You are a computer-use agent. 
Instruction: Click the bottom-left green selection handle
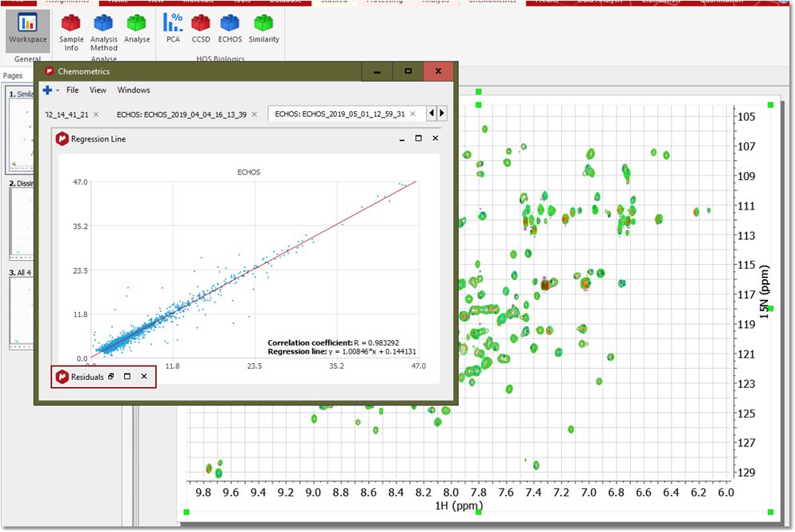[x=187, y=512]
